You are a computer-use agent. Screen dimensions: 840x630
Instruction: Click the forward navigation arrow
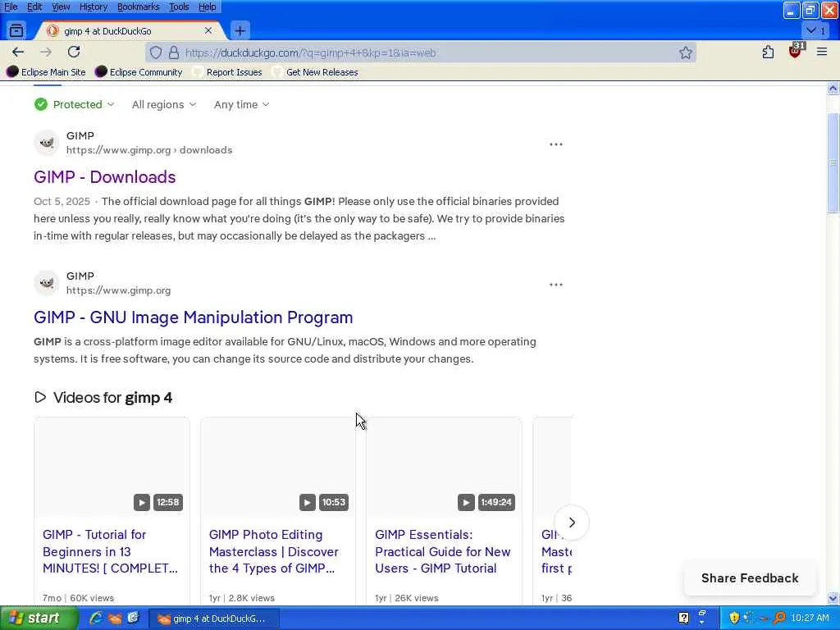pos(46,52)
